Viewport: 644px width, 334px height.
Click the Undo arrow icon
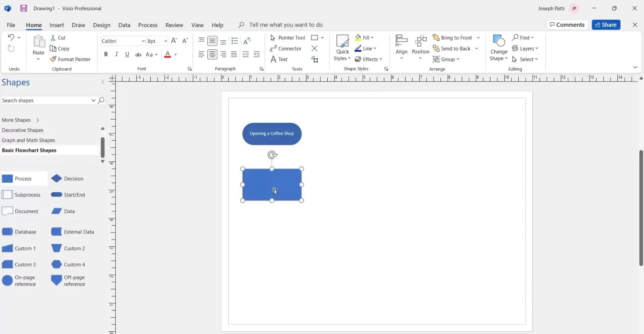(11, 37)
